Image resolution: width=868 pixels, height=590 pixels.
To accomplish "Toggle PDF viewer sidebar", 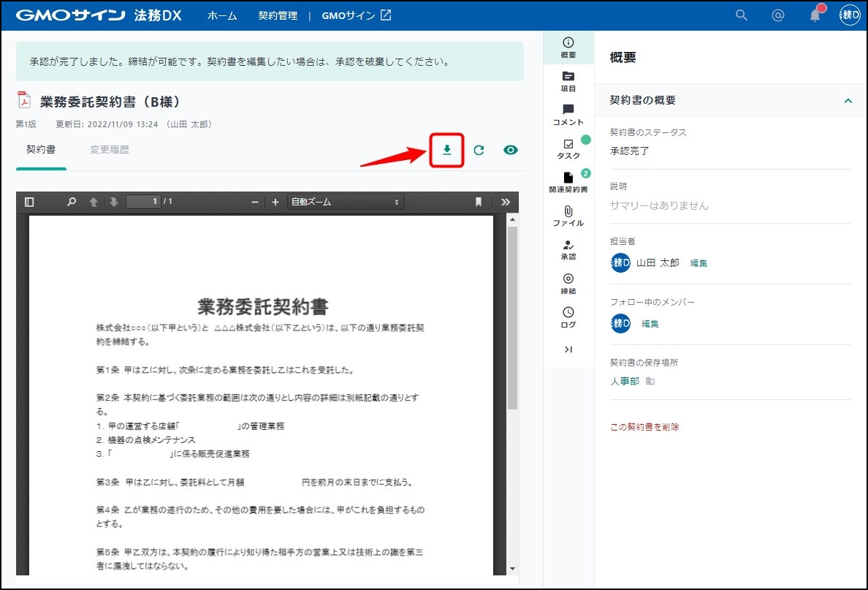I will point(29,203).
